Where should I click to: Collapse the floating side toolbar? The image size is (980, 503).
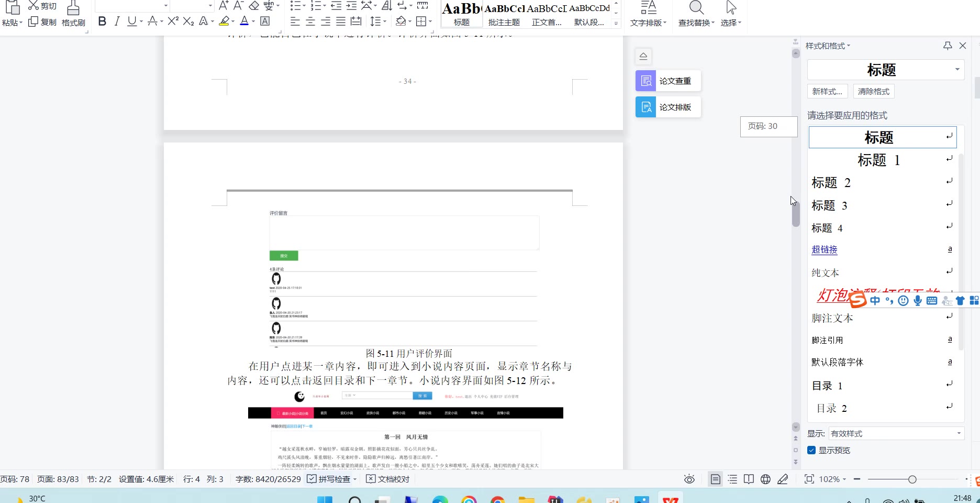643,56
